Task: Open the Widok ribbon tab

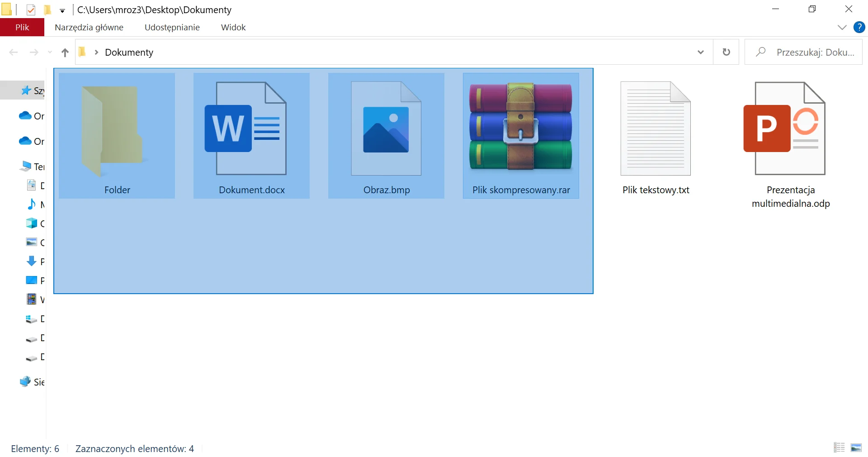Action: tap(233, 27)
